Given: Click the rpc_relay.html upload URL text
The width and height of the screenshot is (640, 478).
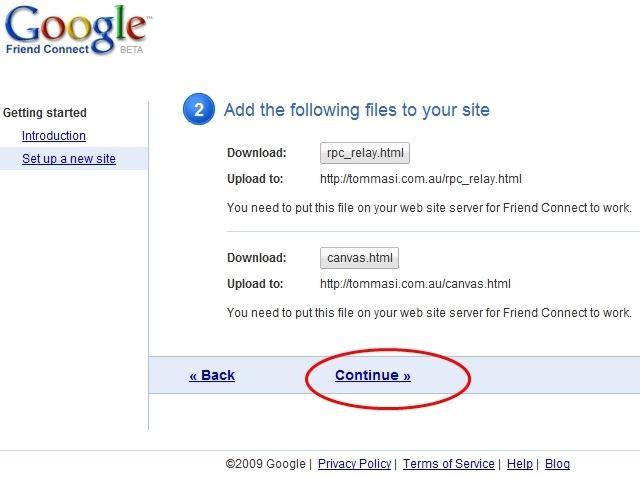Looking at the screenshot, I should point(421,180).
